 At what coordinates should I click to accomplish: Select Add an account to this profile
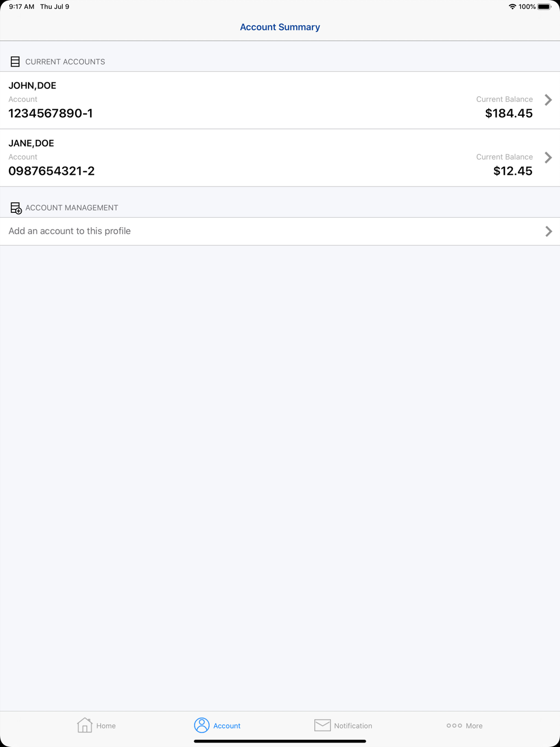69,231
